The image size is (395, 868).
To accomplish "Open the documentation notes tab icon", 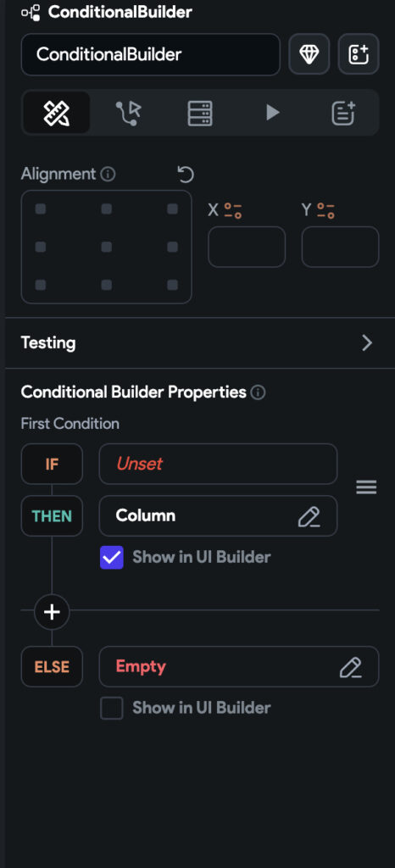I will 343,113.
